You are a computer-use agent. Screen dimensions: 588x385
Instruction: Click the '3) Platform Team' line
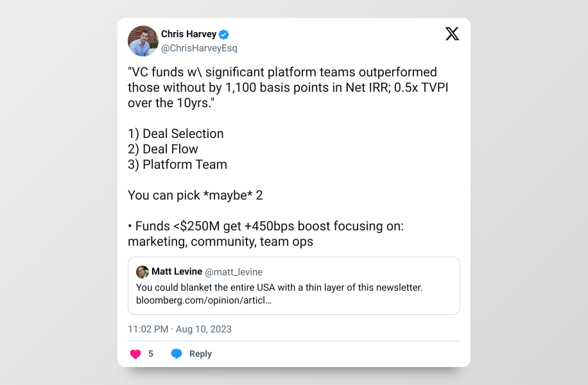177,164
